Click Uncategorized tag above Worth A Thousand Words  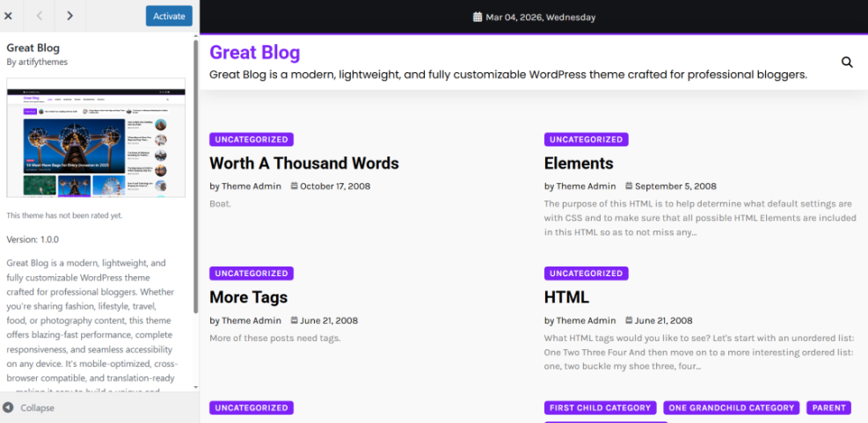(252, 140)
